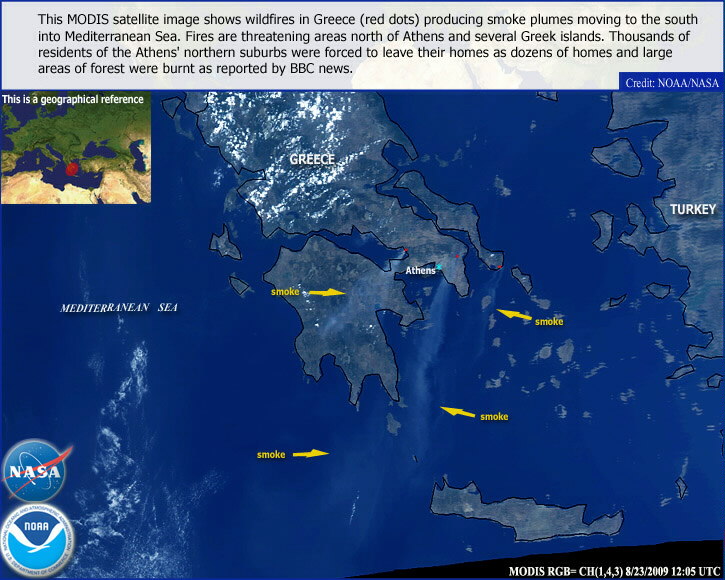Click the yellow arrow over the Peloponnese peninsula
Image resolution: width=725 pixels, height=580 pixels.
click(x=325, y=292)
